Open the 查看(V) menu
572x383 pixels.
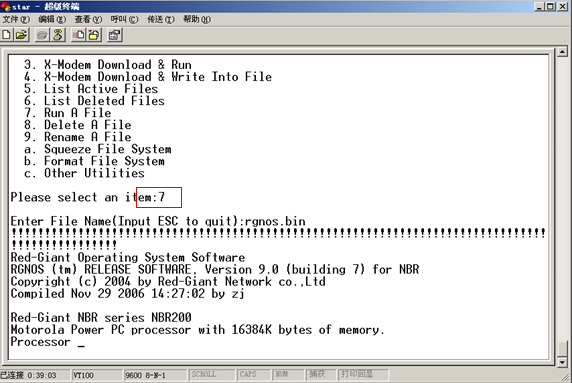(88, 19)
